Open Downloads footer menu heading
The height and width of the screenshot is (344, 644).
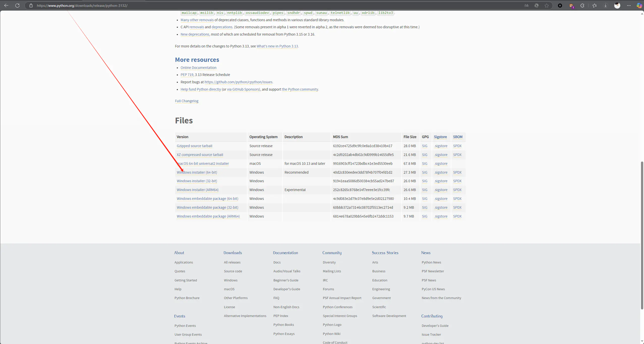(233, 253)
